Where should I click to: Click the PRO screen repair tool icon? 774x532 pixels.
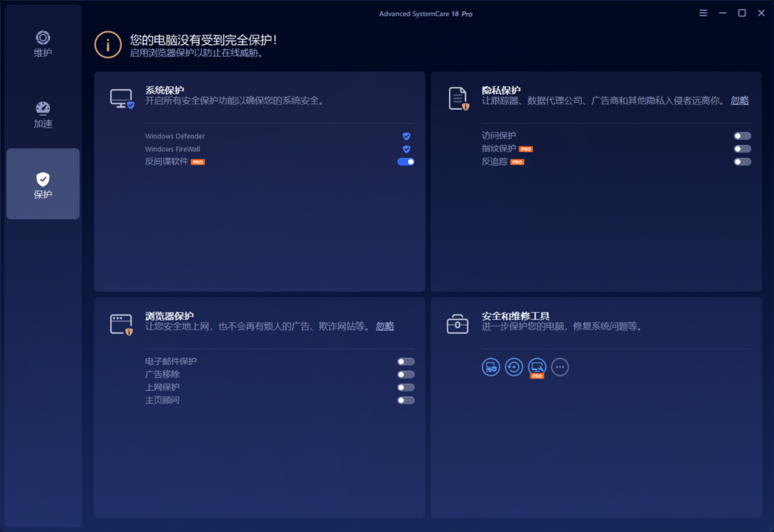click(537, 367)
